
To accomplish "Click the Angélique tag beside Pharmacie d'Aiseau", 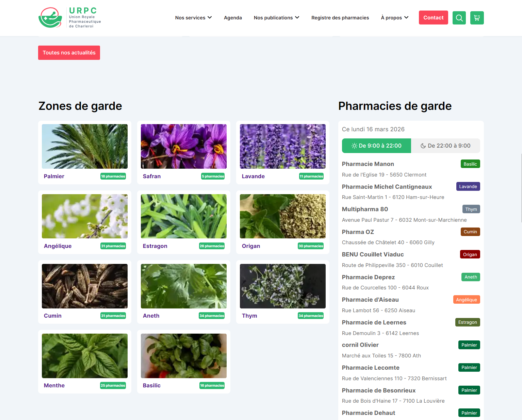I will (466, 300).
